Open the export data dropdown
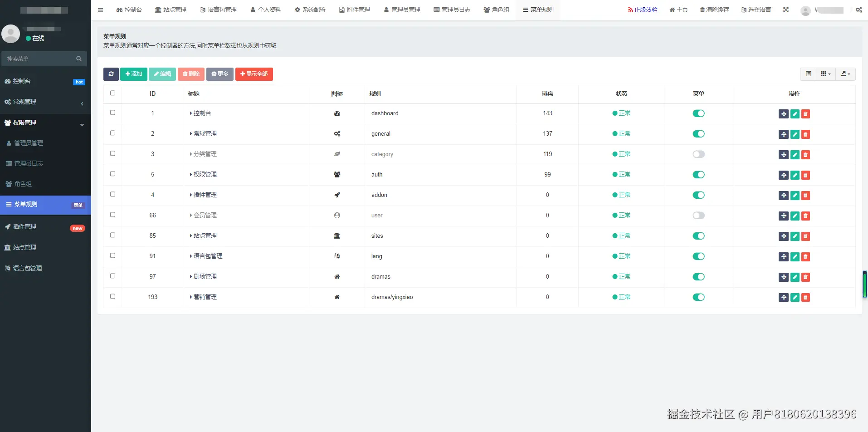Image resolution: width=868 pixels, height=432 pixels. coord(845,74)
